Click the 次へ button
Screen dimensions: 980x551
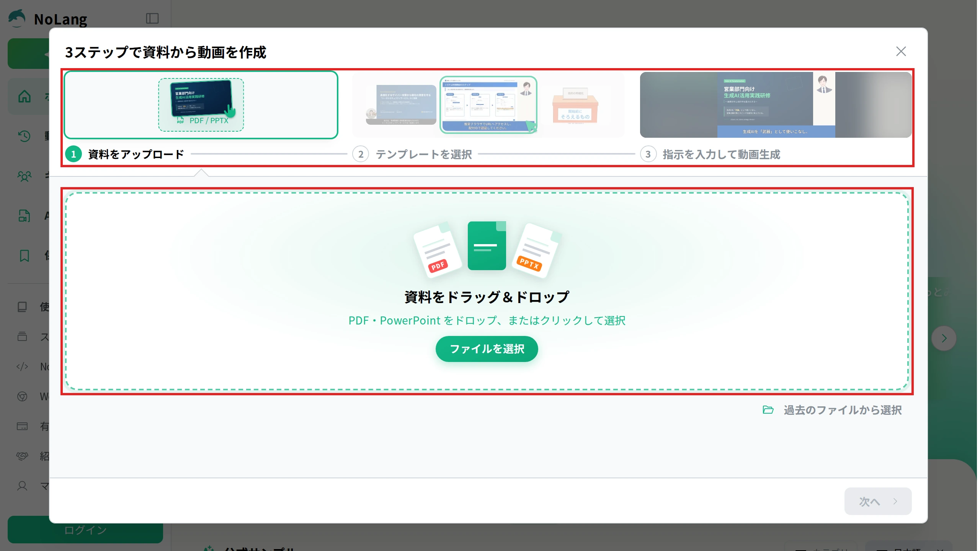[877, 501]
